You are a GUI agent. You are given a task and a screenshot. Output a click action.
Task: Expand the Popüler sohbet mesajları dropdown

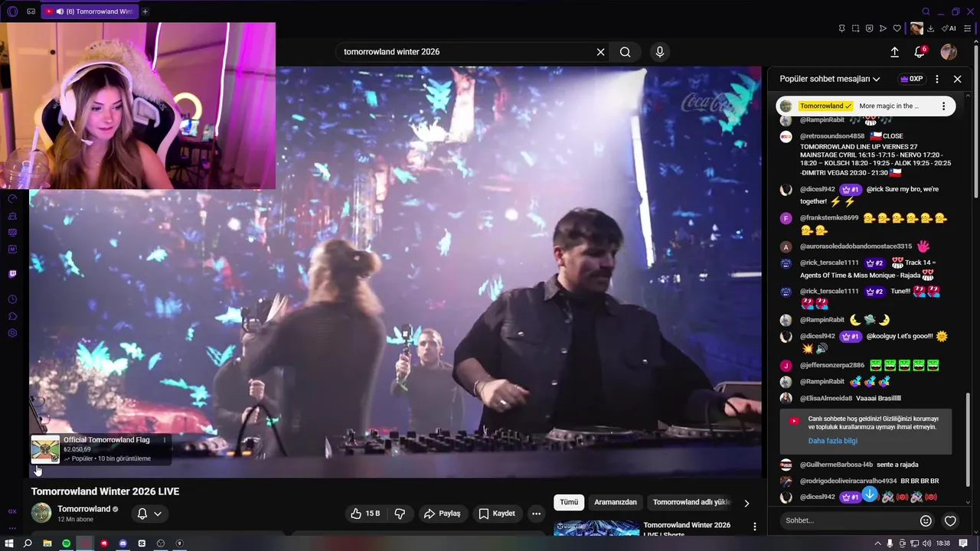click(x=830, y=79)
